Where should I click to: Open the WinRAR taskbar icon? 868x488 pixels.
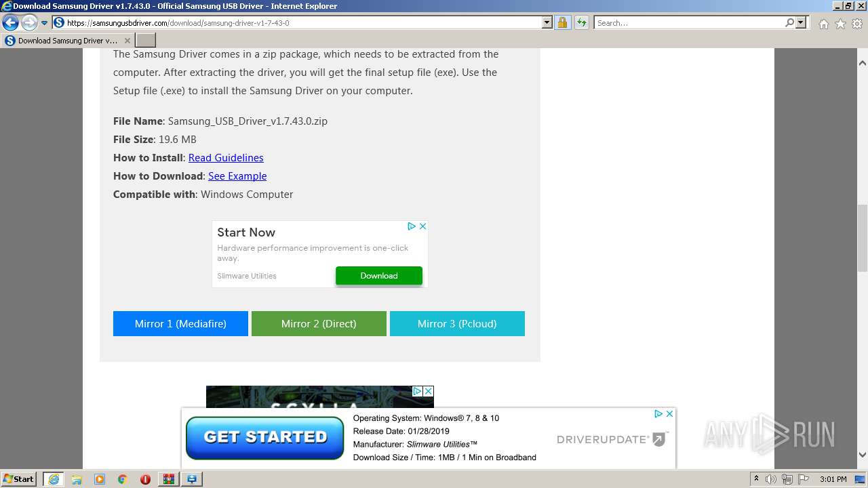(169, 479)
